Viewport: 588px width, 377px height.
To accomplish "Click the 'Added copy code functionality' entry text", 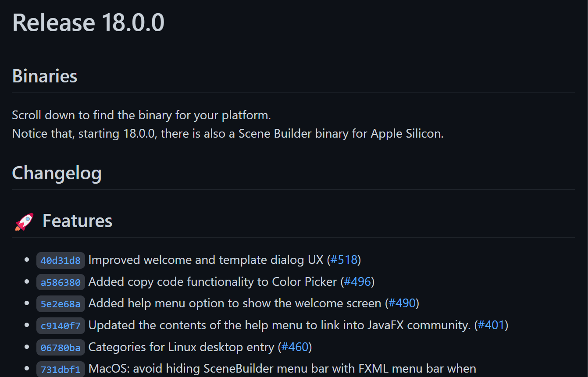I will click(213, 282).
